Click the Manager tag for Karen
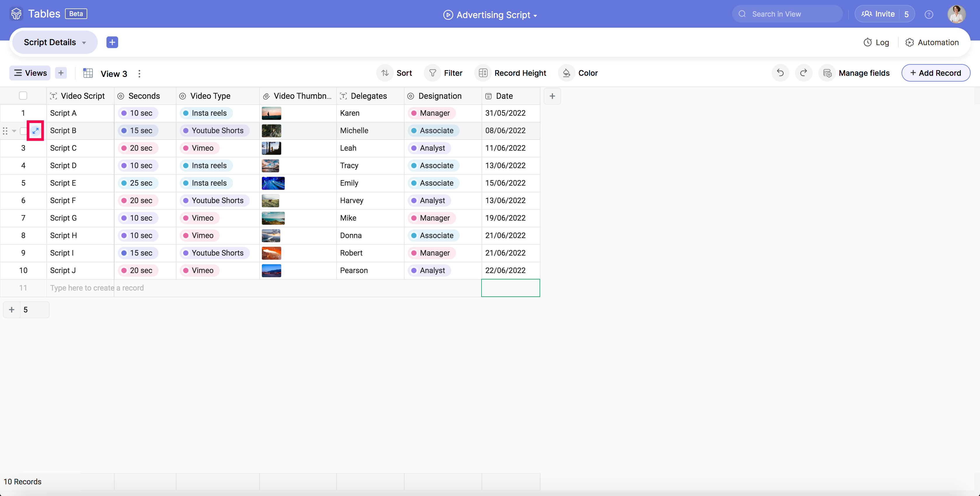 coord(431,113)
